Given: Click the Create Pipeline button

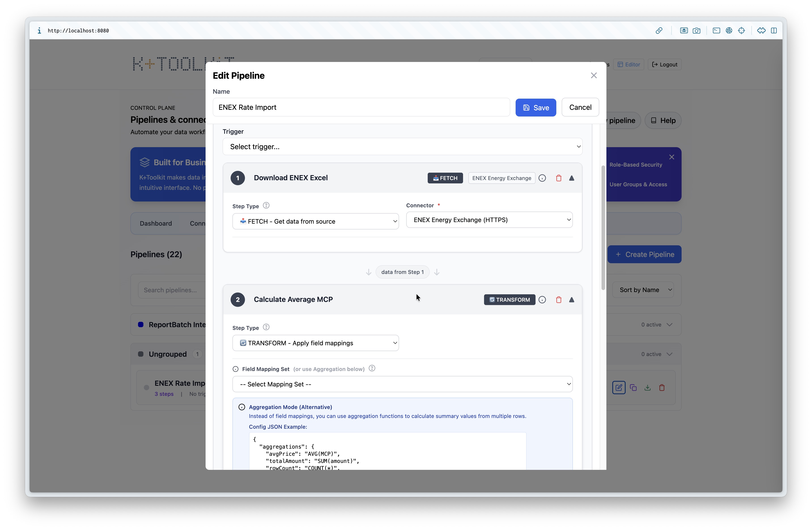Looking at the screenshot, I should tap(644, 254).
